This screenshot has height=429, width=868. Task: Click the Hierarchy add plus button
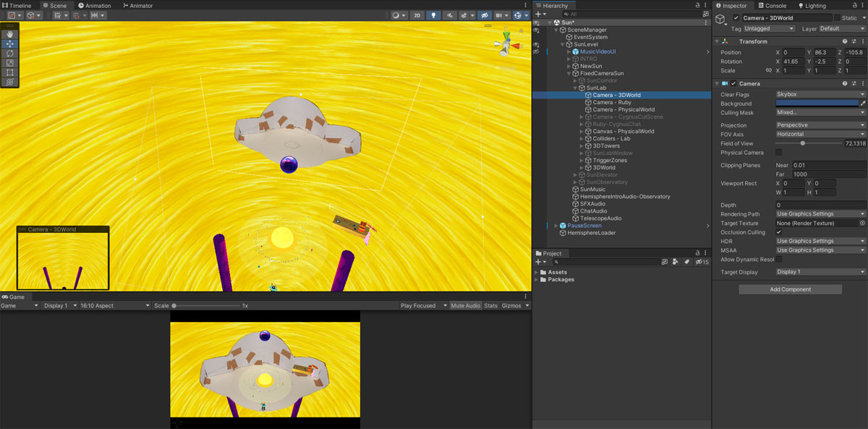click(x=540, y=14)
